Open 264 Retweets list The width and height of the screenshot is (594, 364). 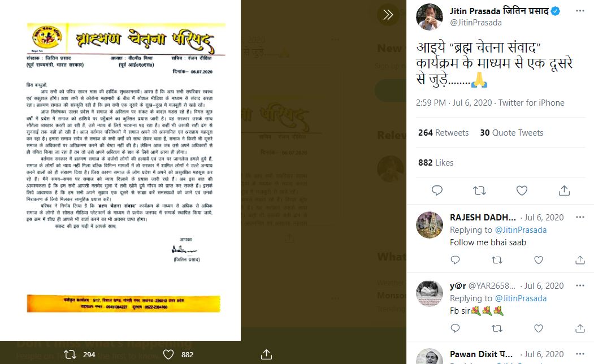pos(443,133)
